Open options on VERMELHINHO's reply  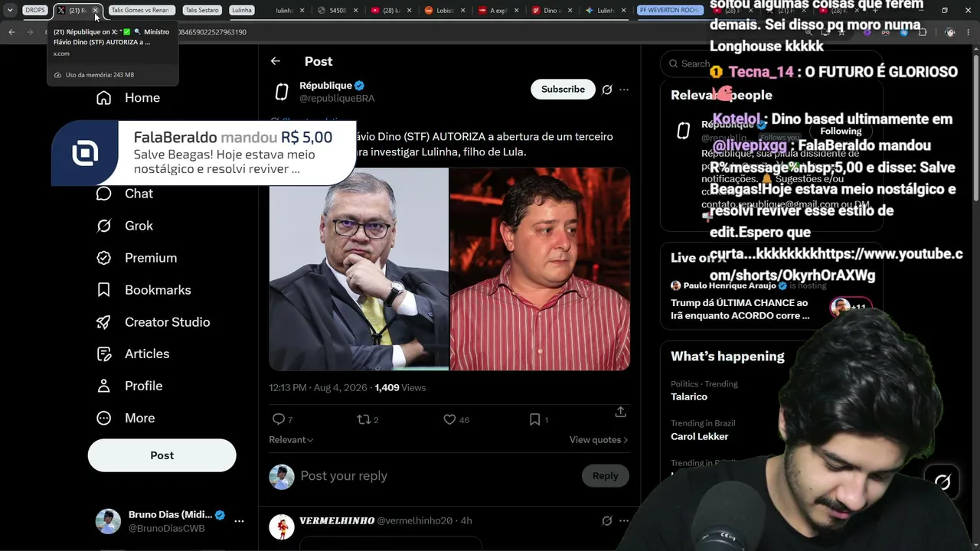[x=624, y=520]
